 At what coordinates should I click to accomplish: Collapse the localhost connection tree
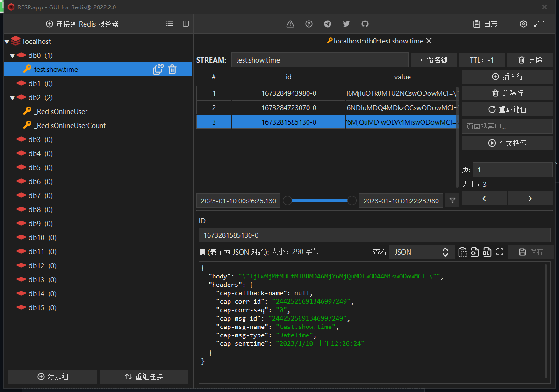coord(7,42)
